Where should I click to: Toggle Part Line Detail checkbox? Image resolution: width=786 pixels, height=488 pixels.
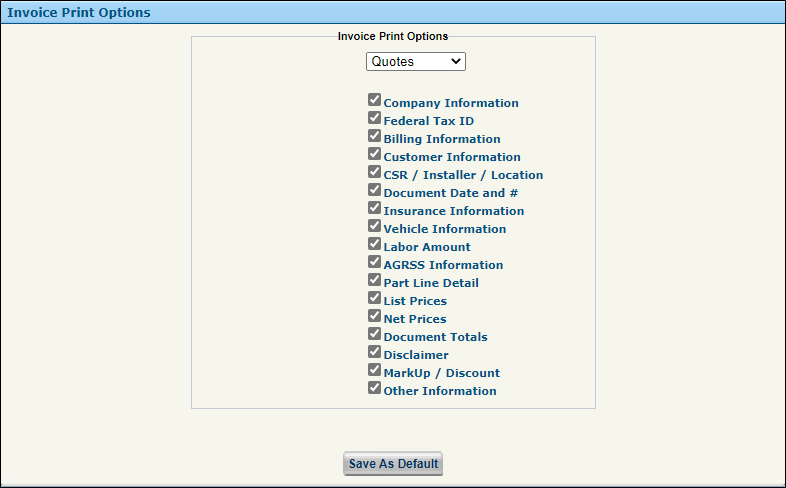(374, 280)
